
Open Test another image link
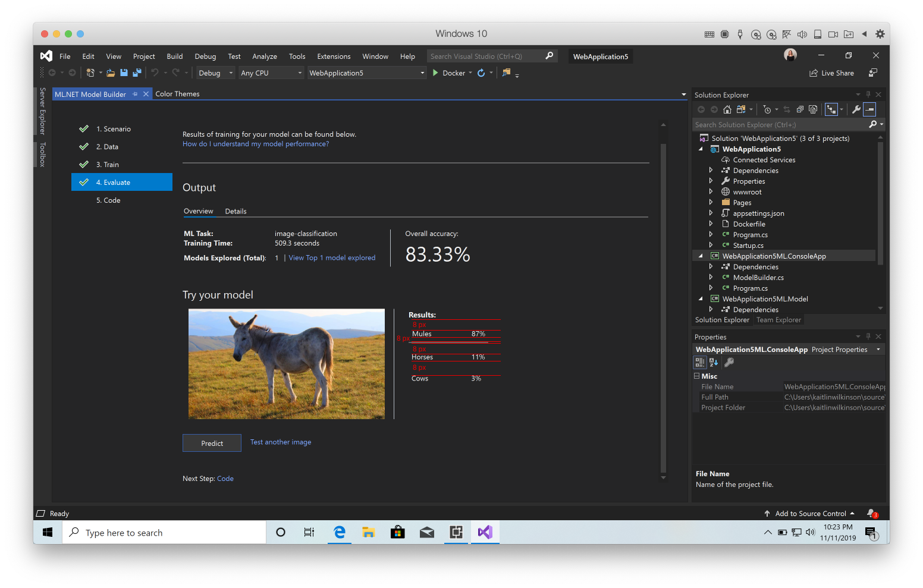pyautogui.click(x=280, y=442)
